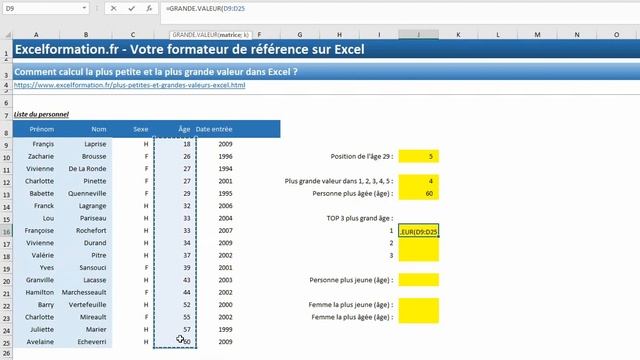Select the cell containing 'Quenneville'

click(86, 193)
